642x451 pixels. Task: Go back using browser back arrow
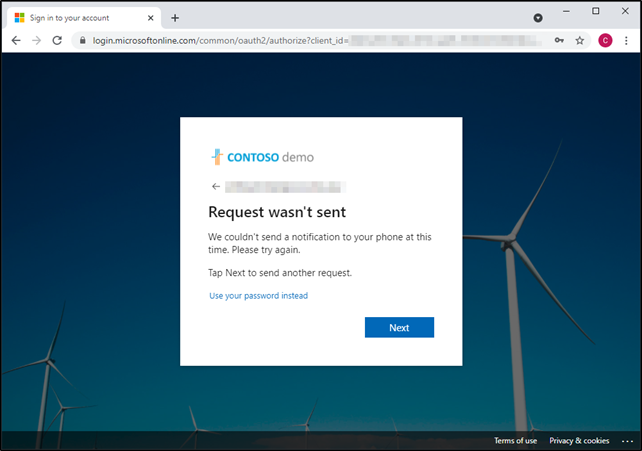[16, 40]
